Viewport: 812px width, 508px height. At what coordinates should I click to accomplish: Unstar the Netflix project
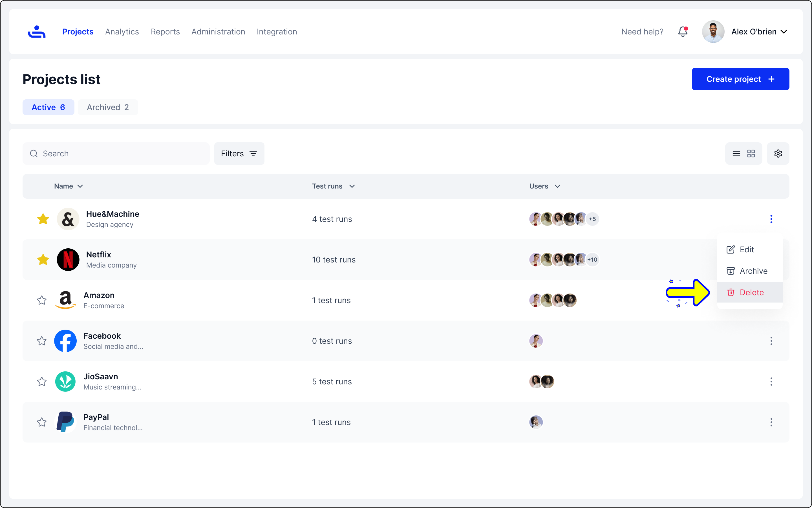pyautogui.click(x=43, y=260)
